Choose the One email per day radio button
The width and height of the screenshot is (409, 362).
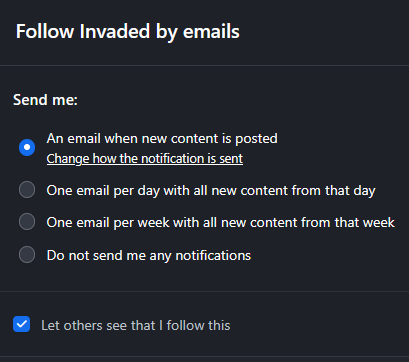point(27,190)
